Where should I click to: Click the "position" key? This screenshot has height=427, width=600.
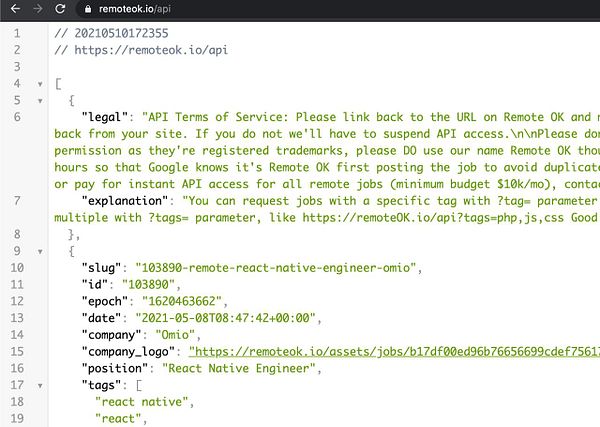point(114,368)
